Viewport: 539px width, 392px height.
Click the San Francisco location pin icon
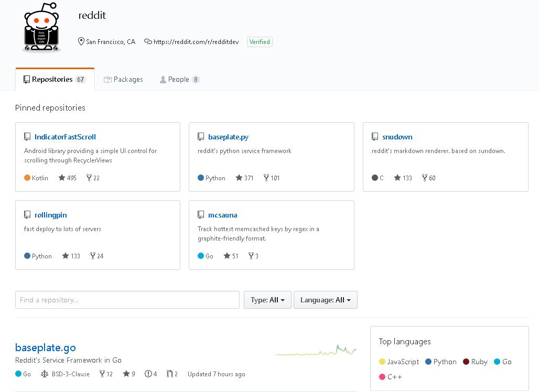pos(81,41)
